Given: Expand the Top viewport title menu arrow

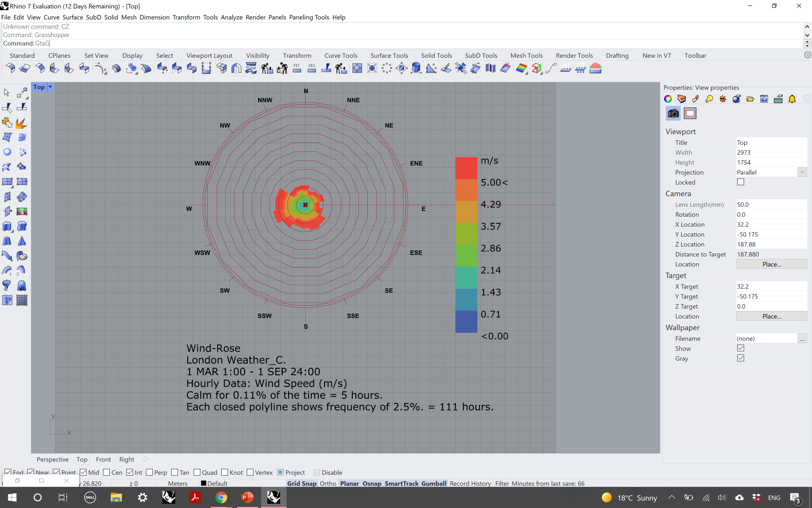Looking at the screenshot, I should point(50,87).
